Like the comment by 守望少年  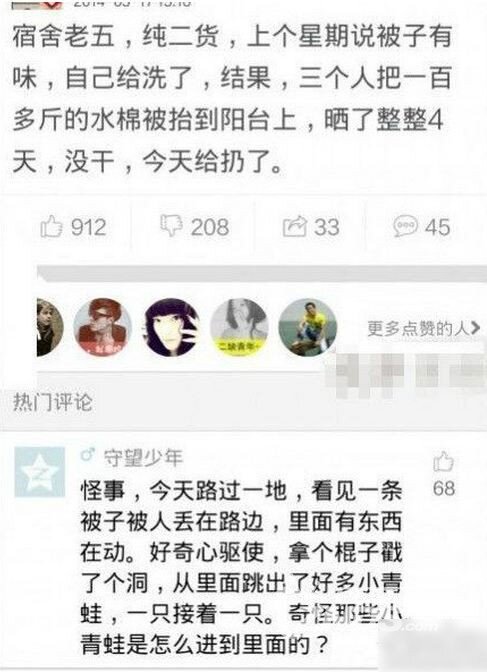point(443,462)
